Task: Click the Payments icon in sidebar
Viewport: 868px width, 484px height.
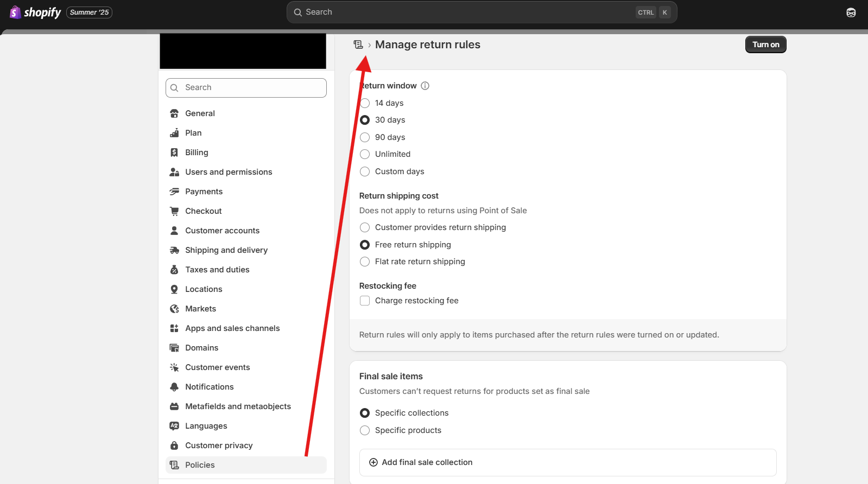Action: click(x=174, y=192)
